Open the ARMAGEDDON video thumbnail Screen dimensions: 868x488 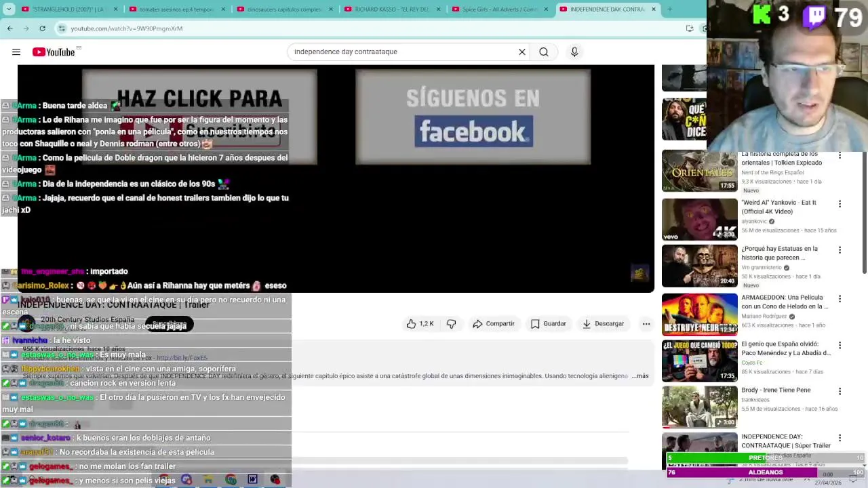(x=699, y=314)
